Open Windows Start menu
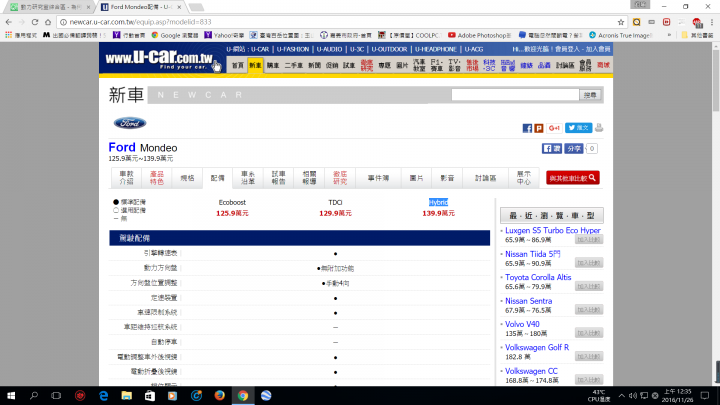 click(11, 395)
